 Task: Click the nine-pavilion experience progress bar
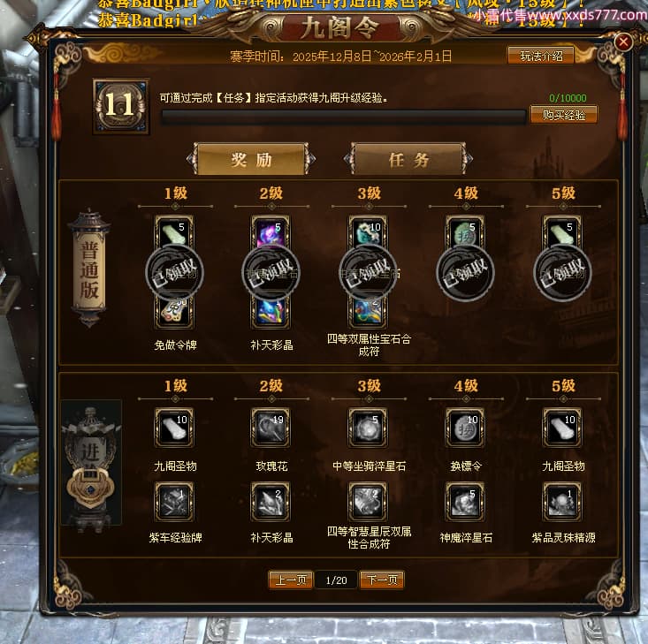tap(343, 117)
